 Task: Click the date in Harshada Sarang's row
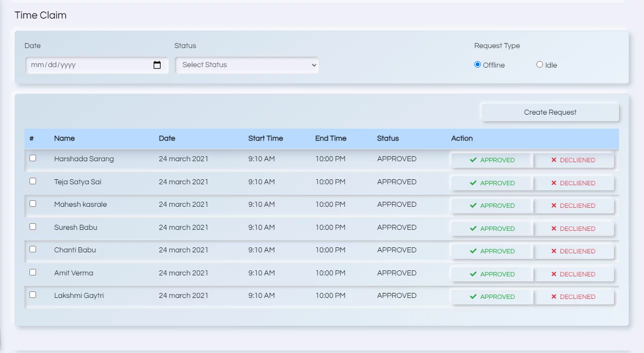click(x=184, y=159)
